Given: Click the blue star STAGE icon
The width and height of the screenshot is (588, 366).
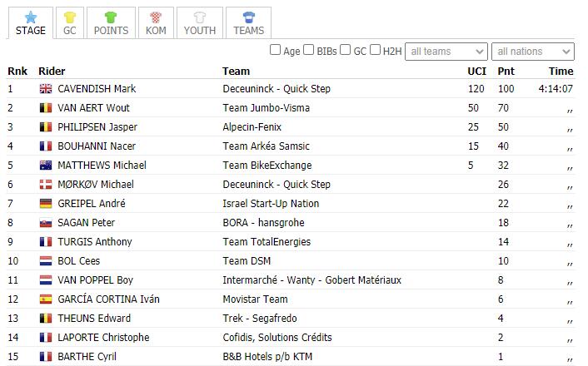Looking at the screenshot, I should click(x=31, y=17).
